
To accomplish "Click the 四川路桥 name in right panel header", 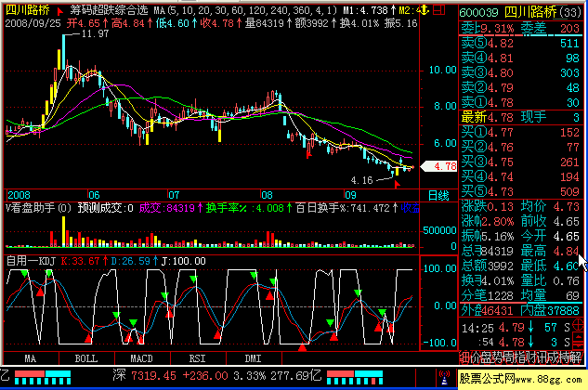I will click(530, 12).
